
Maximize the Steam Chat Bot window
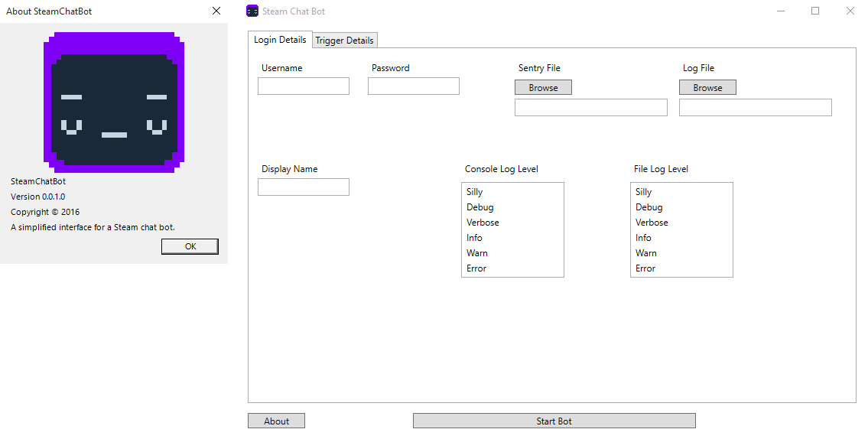pos(815,11)
